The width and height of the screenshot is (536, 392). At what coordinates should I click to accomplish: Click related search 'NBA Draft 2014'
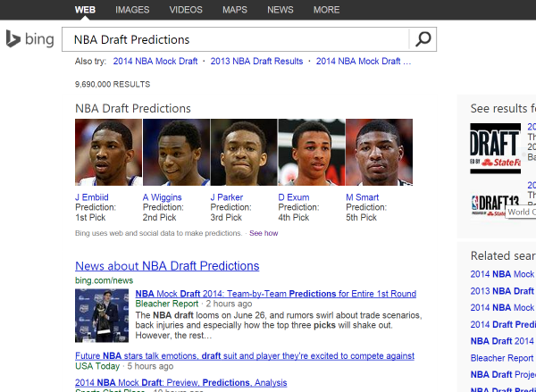[x=503, y=341]
